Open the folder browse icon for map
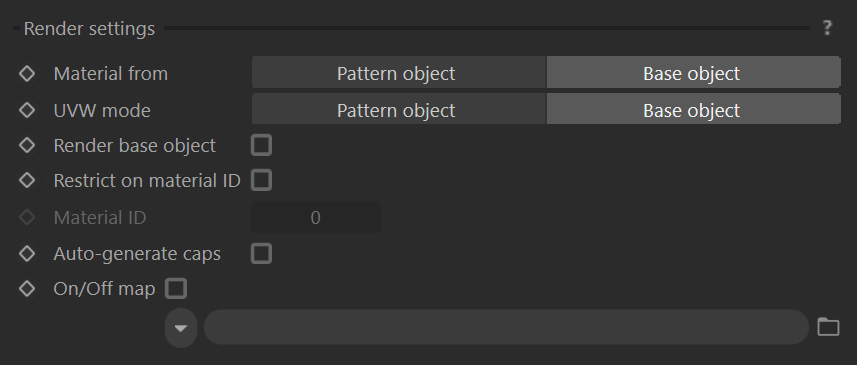857x365 pixels. click(x=828, y=327)
